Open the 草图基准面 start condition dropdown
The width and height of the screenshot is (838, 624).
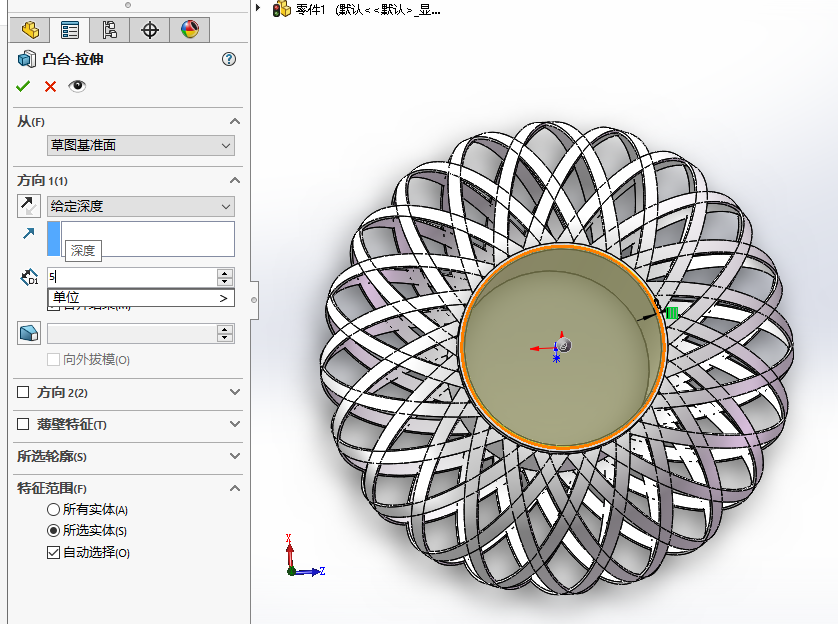tap(141, 145)
